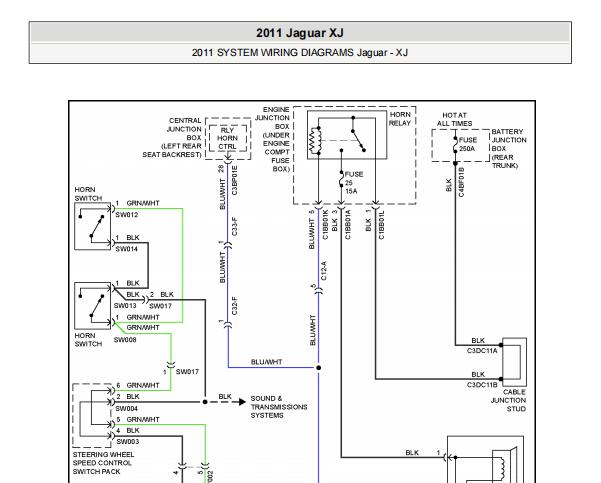601x483 pixels.
Task: Click the upper horn switch symbol box
Action: (93, 227)
